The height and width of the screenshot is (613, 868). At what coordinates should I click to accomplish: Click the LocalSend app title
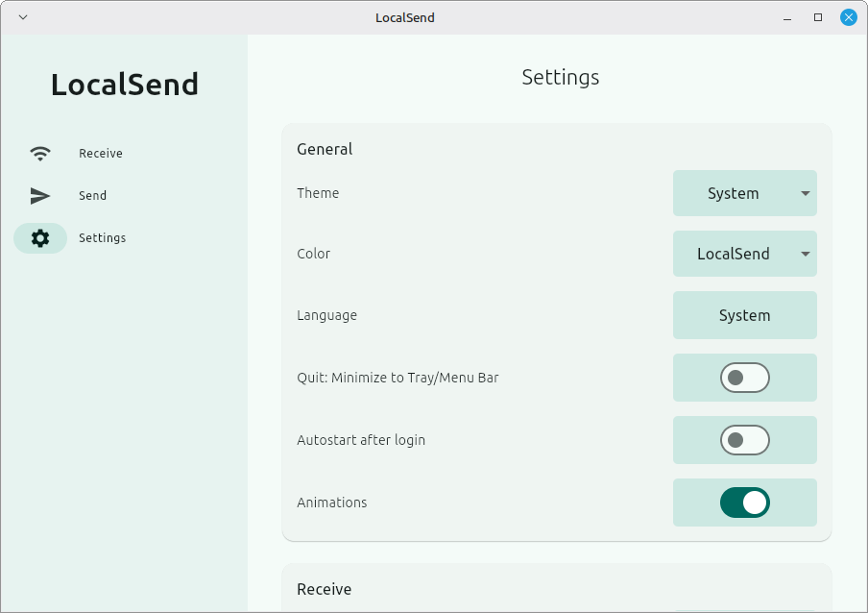pyautogui.click(x=124, y=85)
